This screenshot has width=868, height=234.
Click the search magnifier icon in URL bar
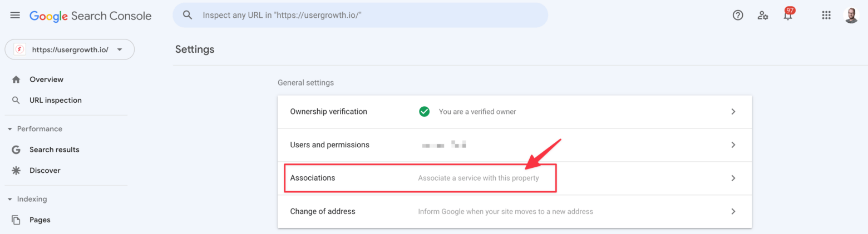(x=188, y=16)
